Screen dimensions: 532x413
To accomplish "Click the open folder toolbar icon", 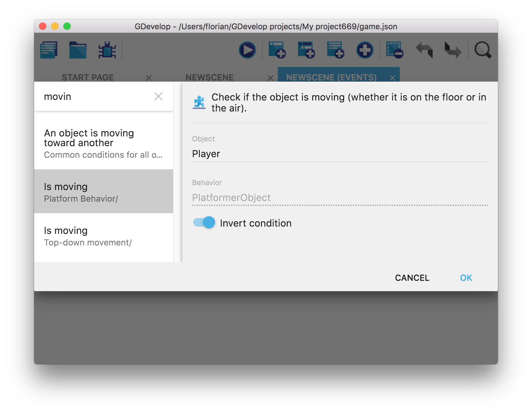I will [78, 50].
